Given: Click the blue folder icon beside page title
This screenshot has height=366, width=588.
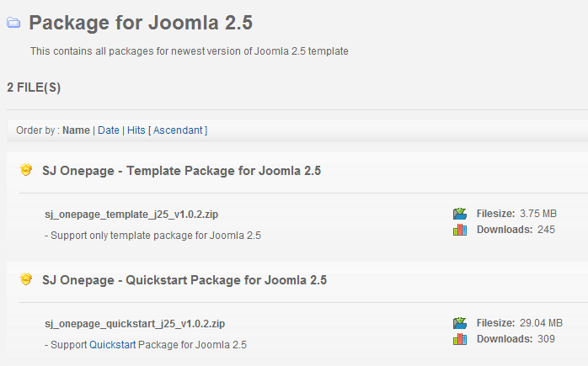Looking at the screenshot, I should pyautogui.click(x=13, y=23).
